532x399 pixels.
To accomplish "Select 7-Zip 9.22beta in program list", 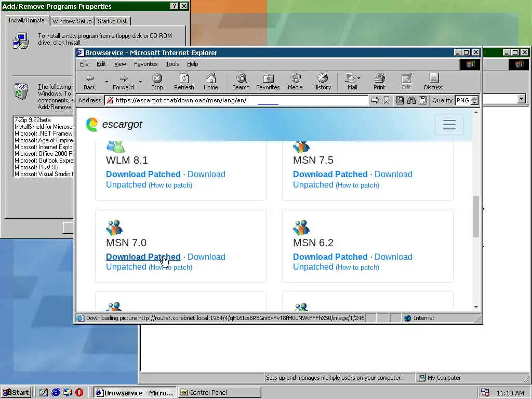I will click(33, 120).
